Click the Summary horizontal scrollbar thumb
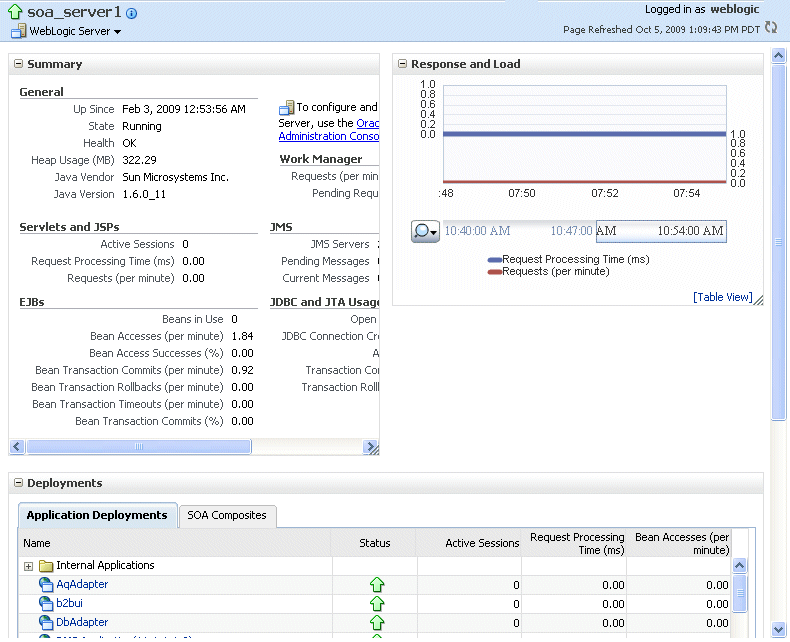Screen dimensions: 790x642 [x=139, y=446]
